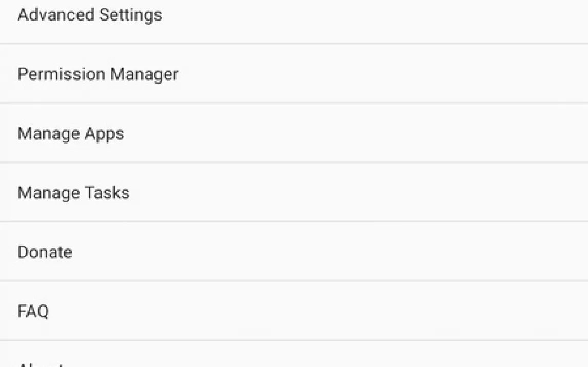Select the Manage Tasks list row
The width and height of the screenshot is (588, 367).
pyautogui.click(x=294, y=193)
